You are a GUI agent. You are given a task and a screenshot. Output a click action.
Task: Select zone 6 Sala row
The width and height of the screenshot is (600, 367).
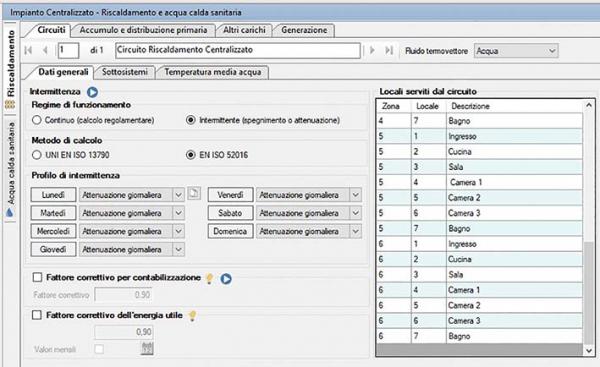click(480, 274)
